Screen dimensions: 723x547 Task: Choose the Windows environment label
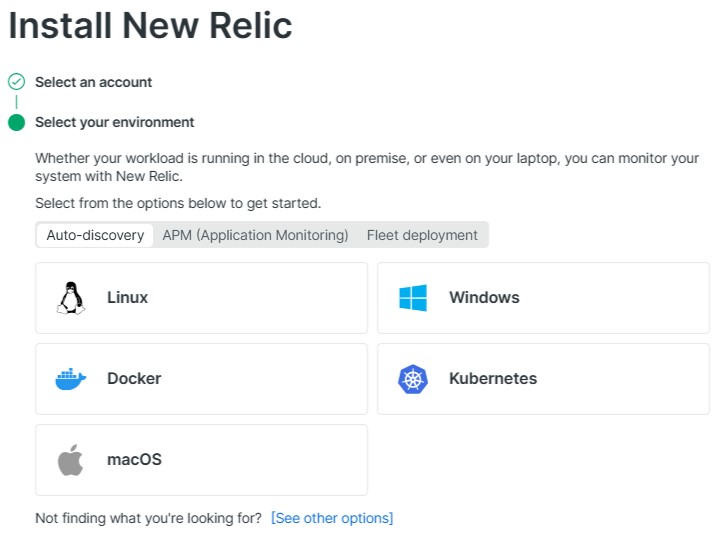point(484,298)
